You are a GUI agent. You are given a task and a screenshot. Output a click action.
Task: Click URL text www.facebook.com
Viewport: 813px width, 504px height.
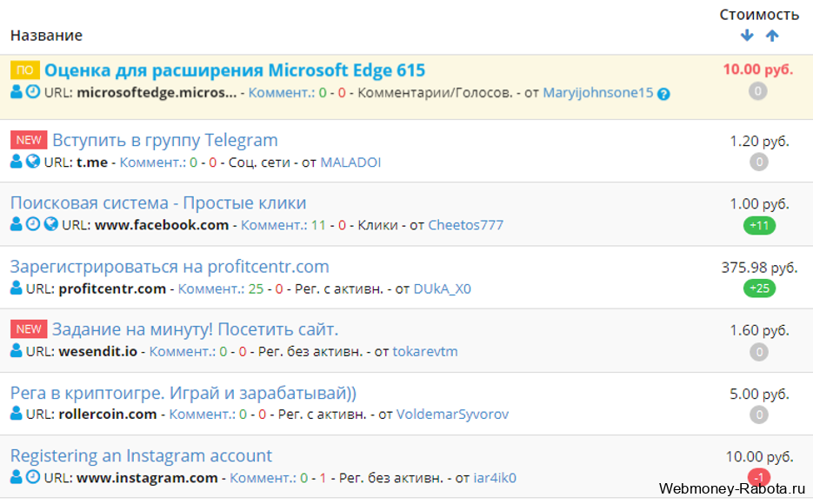click(x=162, y=225)
